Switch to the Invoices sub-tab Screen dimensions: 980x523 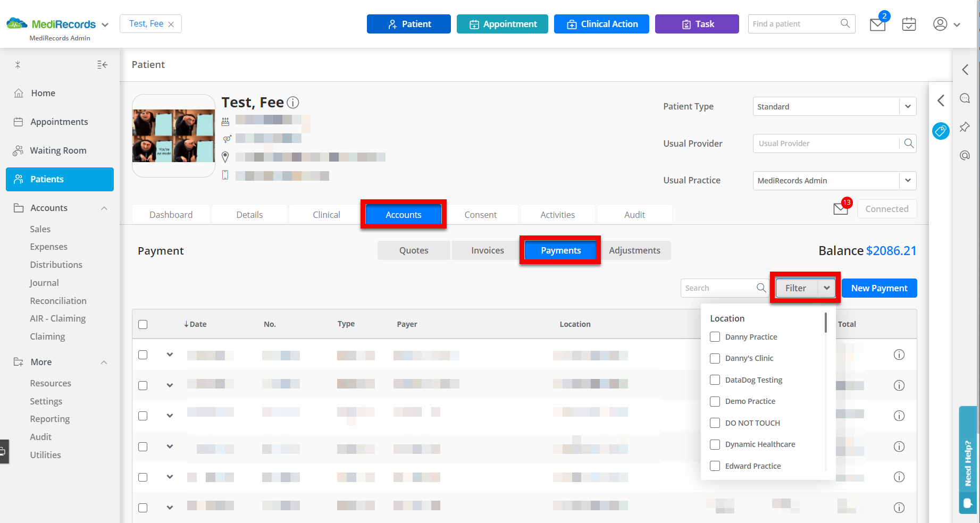pyautogui.click(x=488, y=250)
